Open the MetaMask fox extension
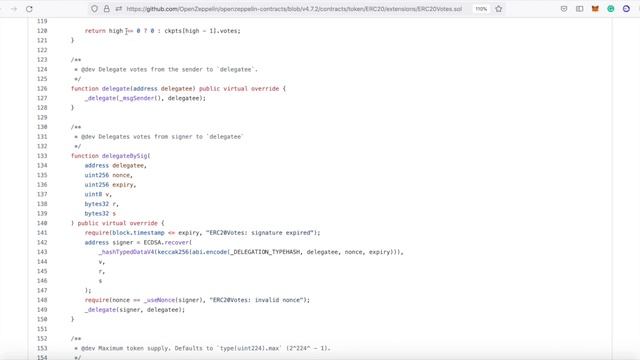 tap(595, 9)
